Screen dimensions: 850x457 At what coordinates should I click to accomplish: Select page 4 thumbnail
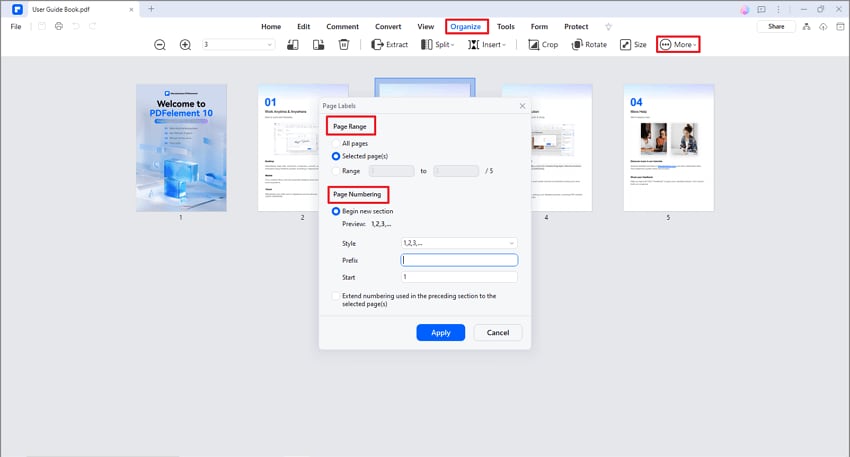point(562,147)
